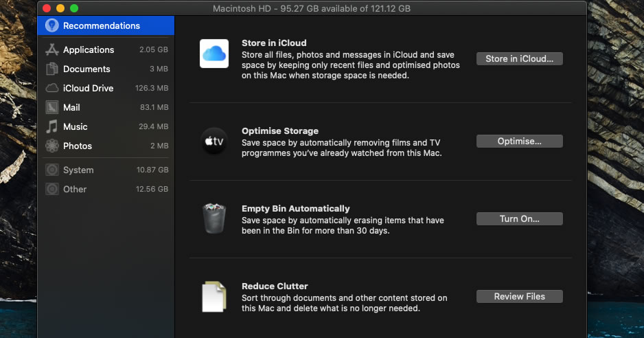This screenshot has width=644, height=338.
Task: Click the 83.1 MB Mail size
Action: point(154,107)
